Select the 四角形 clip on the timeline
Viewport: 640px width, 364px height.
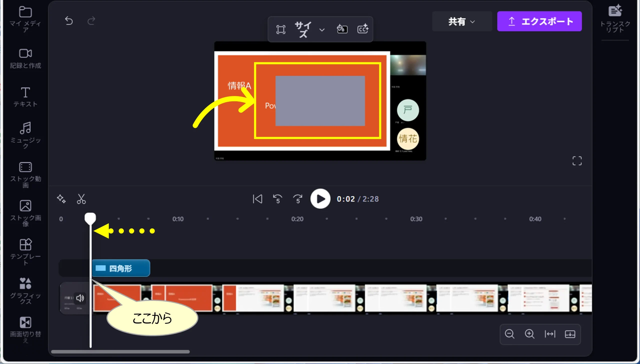pyautogui.click(x=121, y=268)
